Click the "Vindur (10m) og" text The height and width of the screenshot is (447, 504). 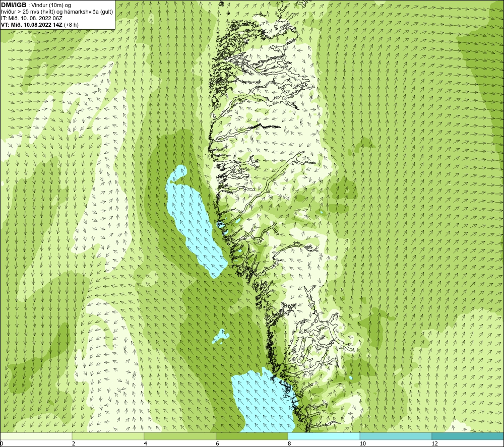(52, 5)
